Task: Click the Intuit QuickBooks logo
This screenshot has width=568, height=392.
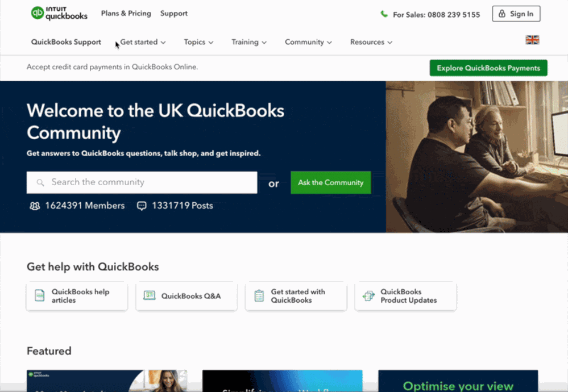Action: (59, 14)
